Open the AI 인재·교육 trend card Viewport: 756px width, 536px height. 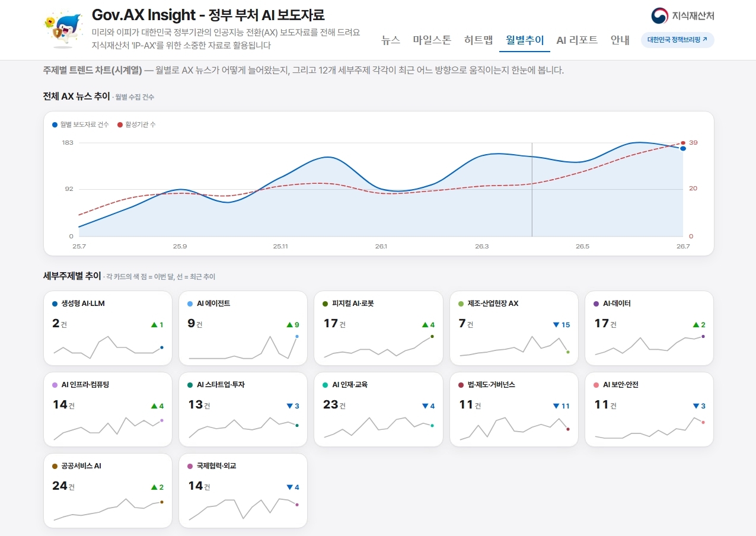coord(378,409)
